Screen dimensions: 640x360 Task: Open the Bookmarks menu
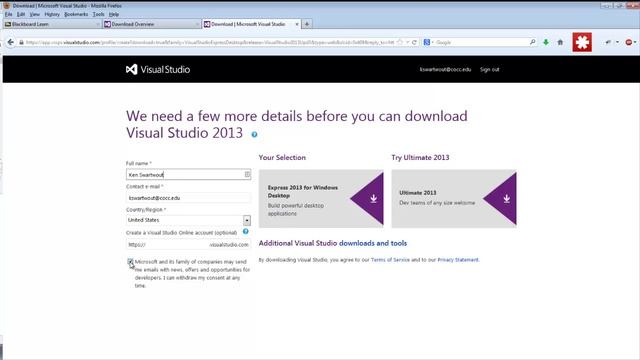[x=76, y=14]
